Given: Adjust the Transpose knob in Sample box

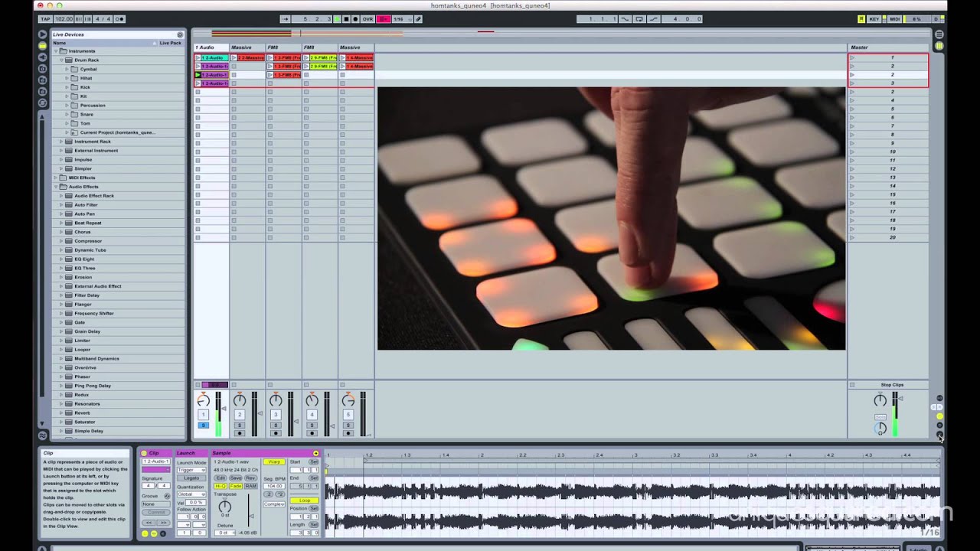Looking at the screenshot, I should tap(225, 507).
